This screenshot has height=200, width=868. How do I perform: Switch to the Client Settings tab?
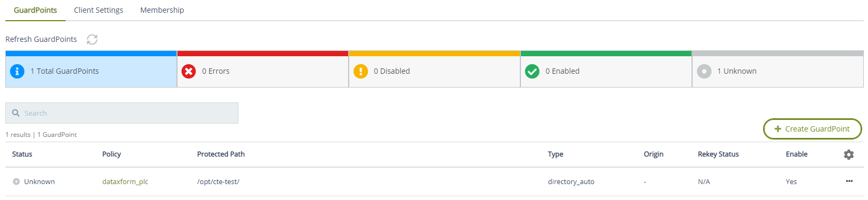pos(99,10)
